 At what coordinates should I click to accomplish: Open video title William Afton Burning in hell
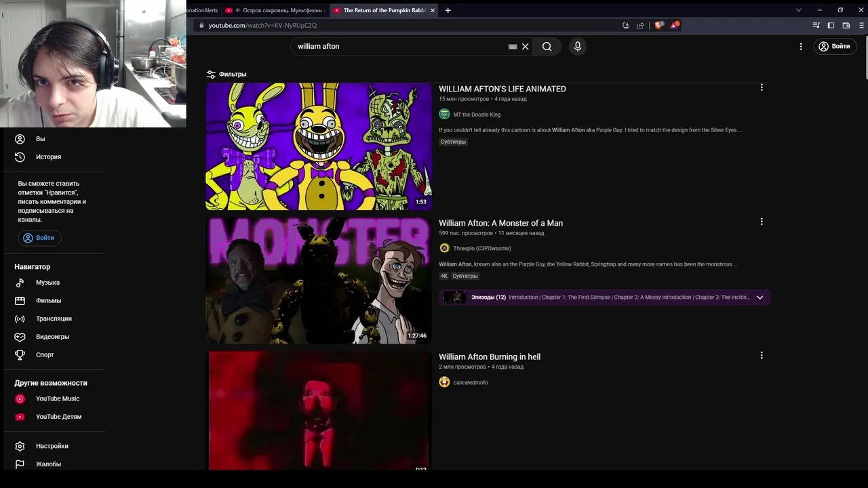(490, 357)
